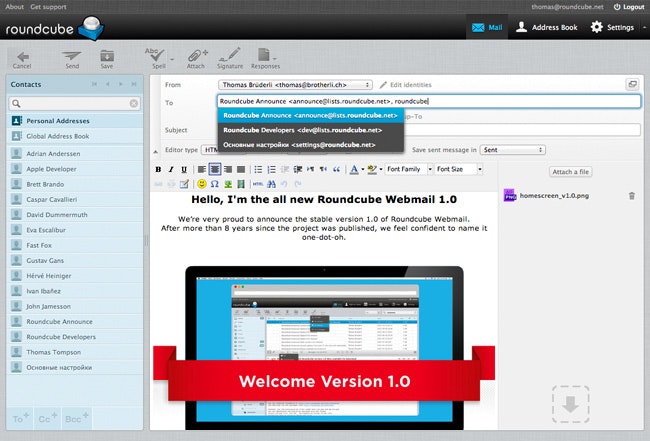Set right-to-left text direction
The image size is (650, 441).
pos(323,169)
